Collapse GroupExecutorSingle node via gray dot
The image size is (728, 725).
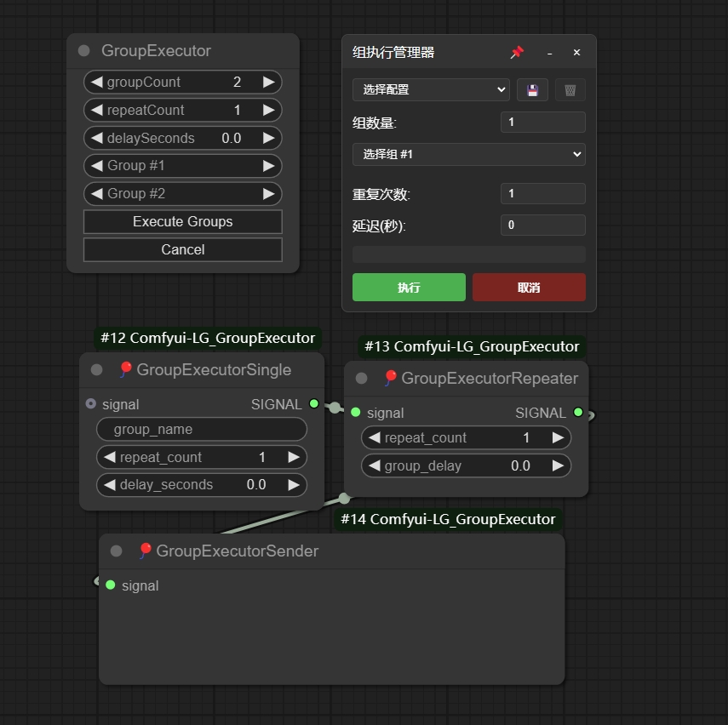(x=96, y=370)
